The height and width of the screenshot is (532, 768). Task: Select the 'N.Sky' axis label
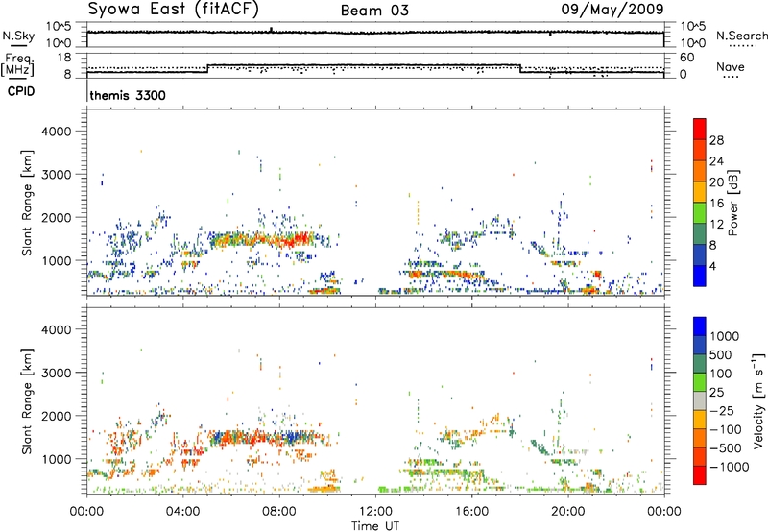pyautogui.click(x=18, y=36)
